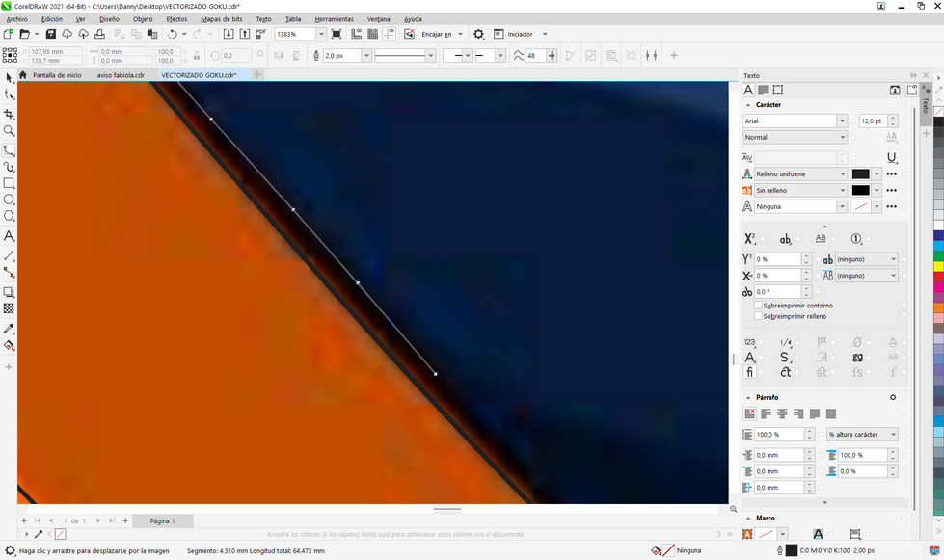Select the Drop Shadow tool
The height and width of the screenshot is (560, 944).
[x=9, y=292]
